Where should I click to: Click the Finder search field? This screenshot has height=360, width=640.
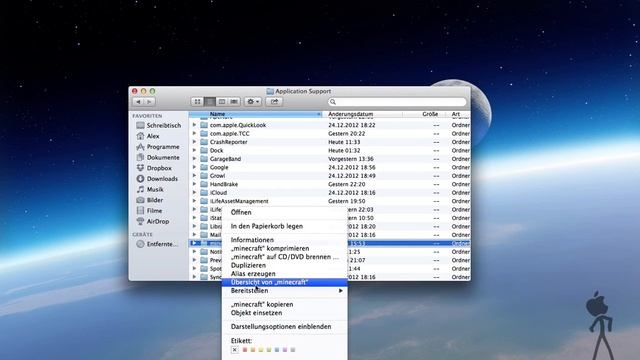[397, 102]
